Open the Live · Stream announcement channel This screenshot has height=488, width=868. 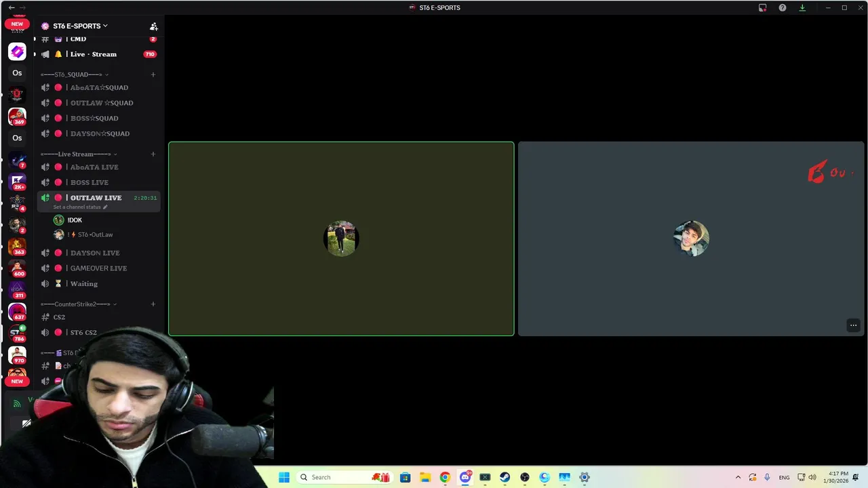94,54
